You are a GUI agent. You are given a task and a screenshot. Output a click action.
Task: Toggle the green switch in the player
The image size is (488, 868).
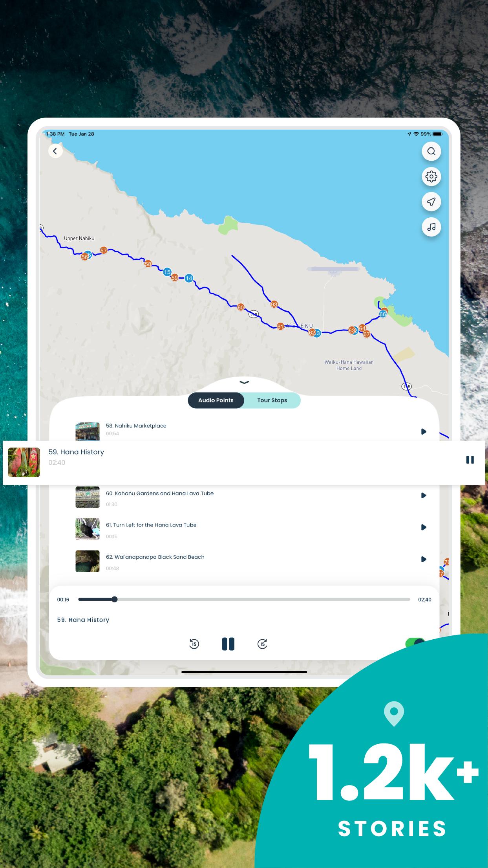pos(415,643)
